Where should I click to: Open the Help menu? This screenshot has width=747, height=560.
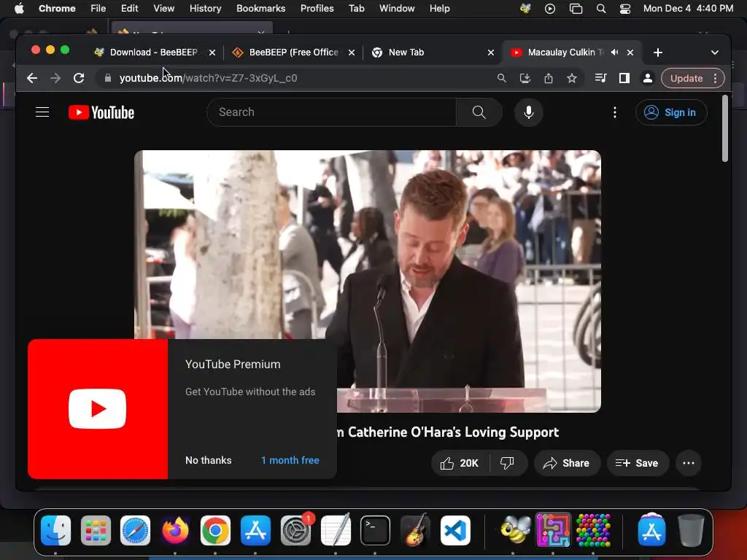click(439, 9)
